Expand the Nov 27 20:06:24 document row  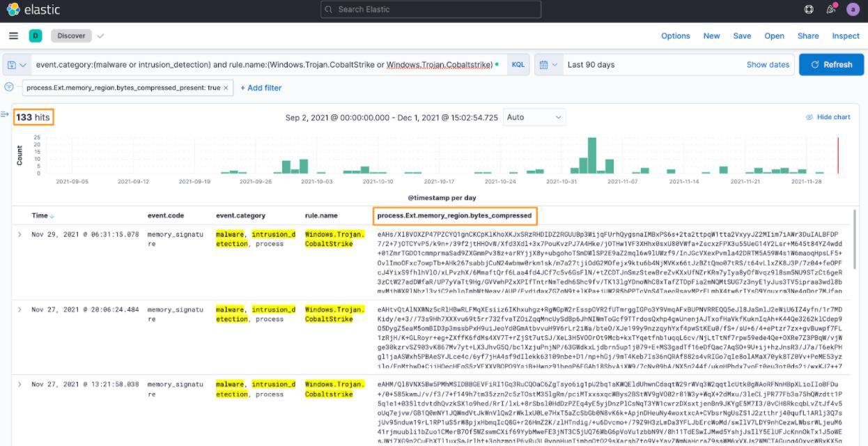coord(20,309)
